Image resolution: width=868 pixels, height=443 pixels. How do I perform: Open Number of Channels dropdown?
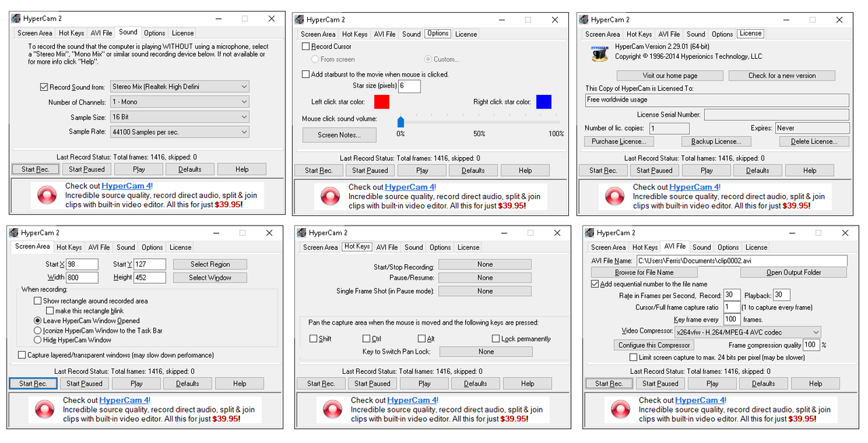[x=180, y=102]
